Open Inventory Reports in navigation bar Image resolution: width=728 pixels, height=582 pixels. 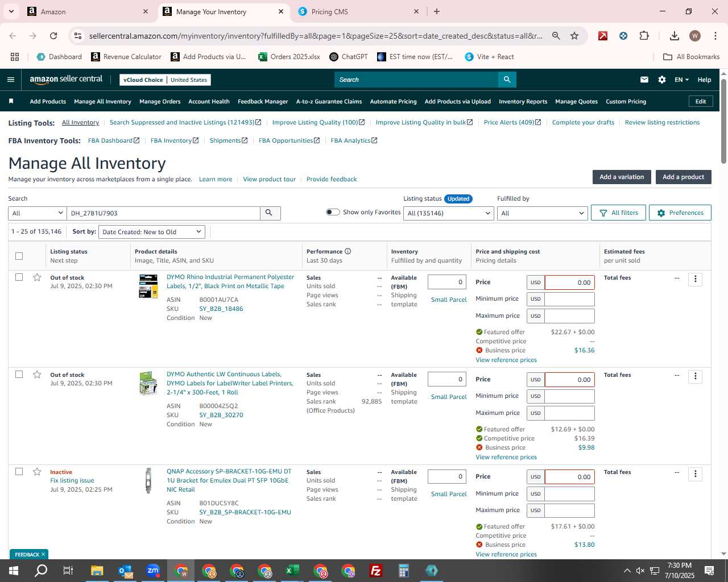pos(523,101)
